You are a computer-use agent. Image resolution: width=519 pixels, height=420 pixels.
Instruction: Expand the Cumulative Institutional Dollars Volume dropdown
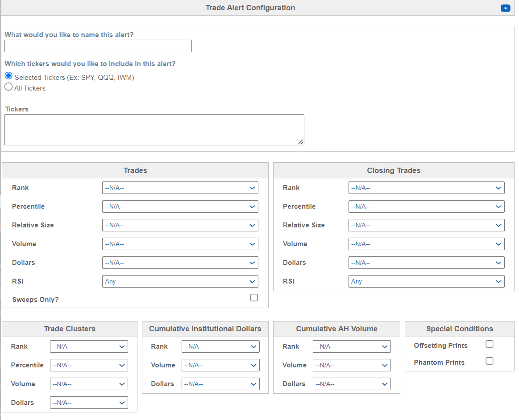pyautogui.click(x=220, y=366)
